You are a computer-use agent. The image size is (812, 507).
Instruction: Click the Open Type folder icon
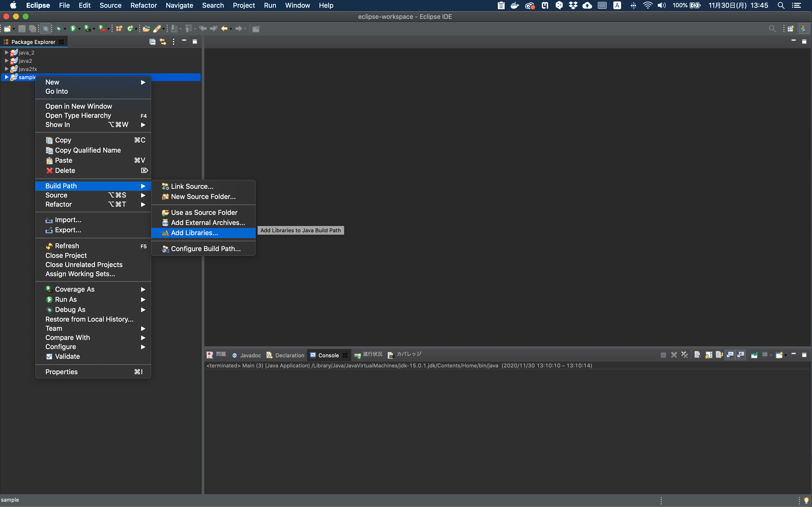click(x=146, y=29)
